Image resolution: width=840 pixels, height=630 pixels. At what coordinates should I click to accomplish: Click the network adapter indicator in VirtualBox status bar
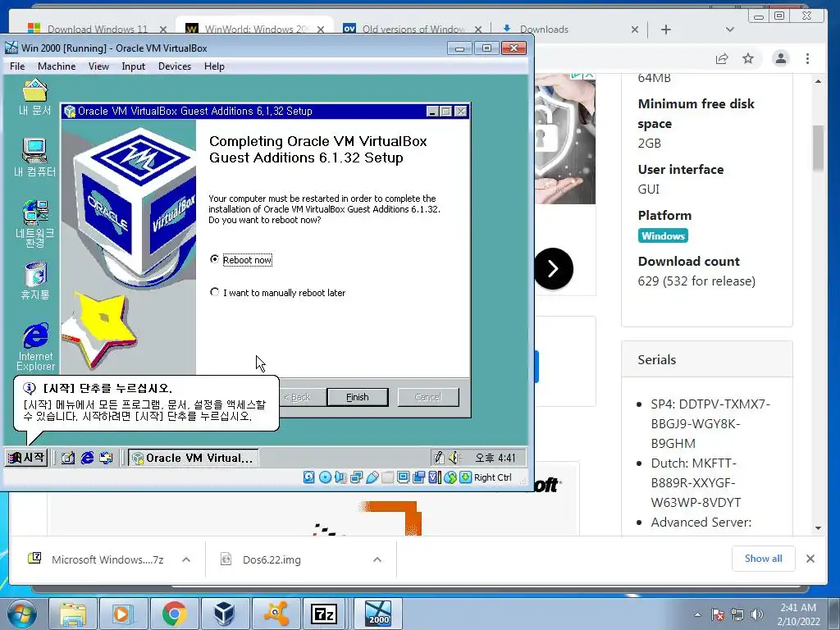point(356,477)
